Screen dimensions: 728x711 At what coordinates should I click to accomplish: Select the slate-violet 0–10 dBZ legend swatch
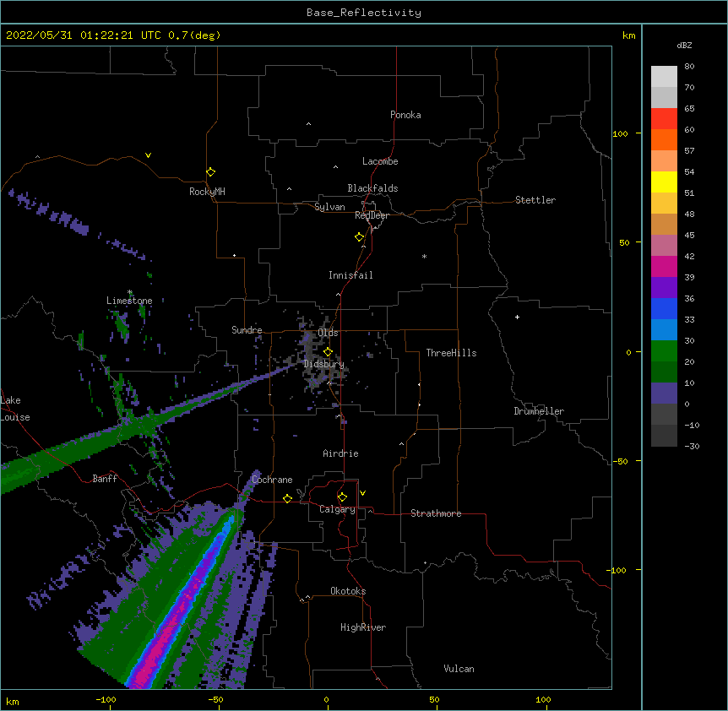point(664,393)
